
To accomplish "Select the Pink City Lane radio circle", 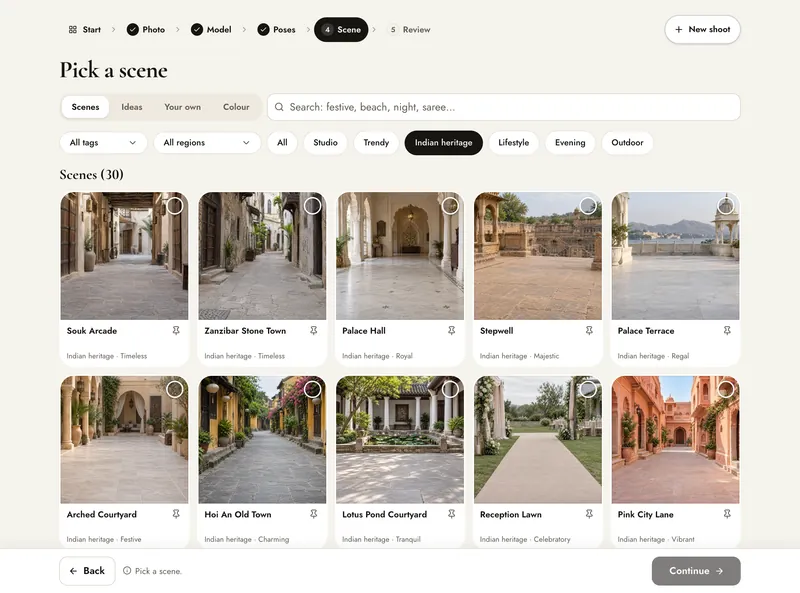I will (x=726, y=389).
